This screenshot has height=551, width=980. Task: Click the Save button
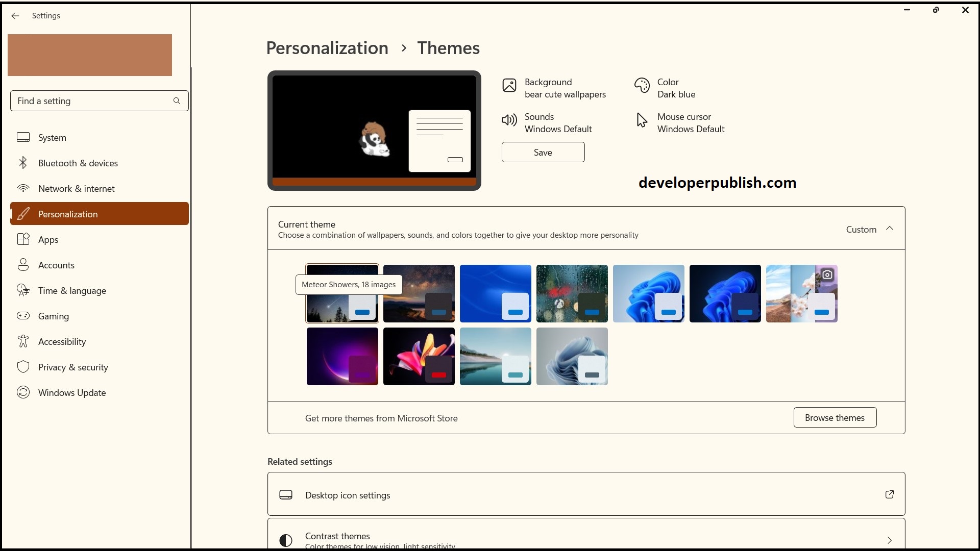click(543, 152)
